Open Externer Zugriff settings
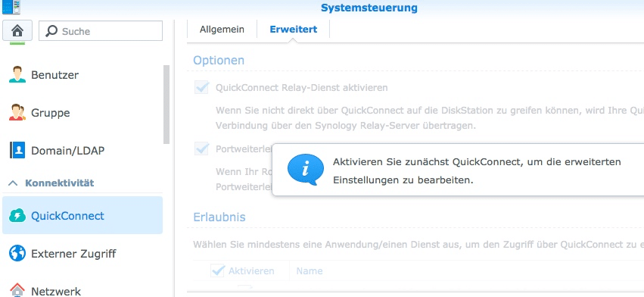Image resolution: width=644 pixels, height=297 pixels. (82, 253)
